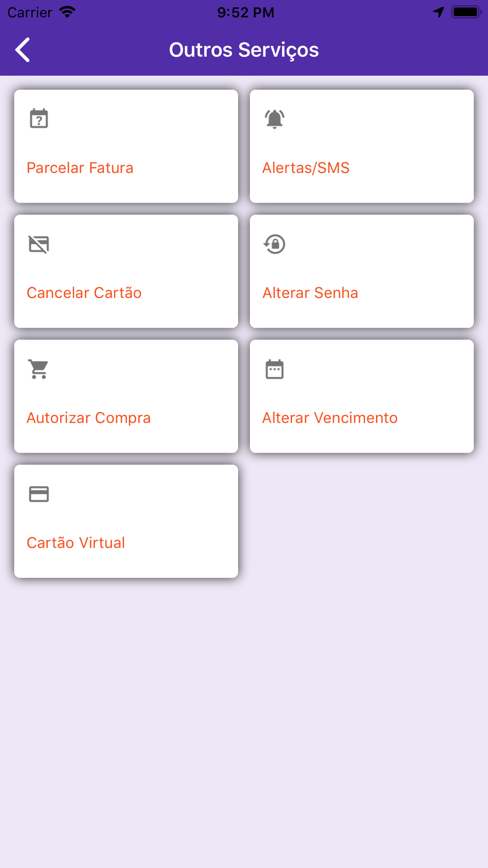Open Cartão Virtual text
Image resolution: width=488 pixels, height=868 pixels.
[76, 543]
